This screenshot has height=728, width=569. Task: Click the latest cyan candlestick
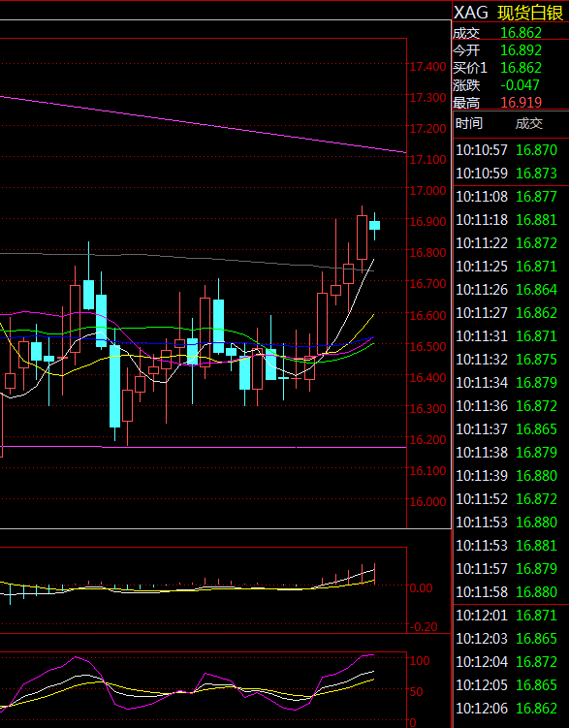[374, 226]
